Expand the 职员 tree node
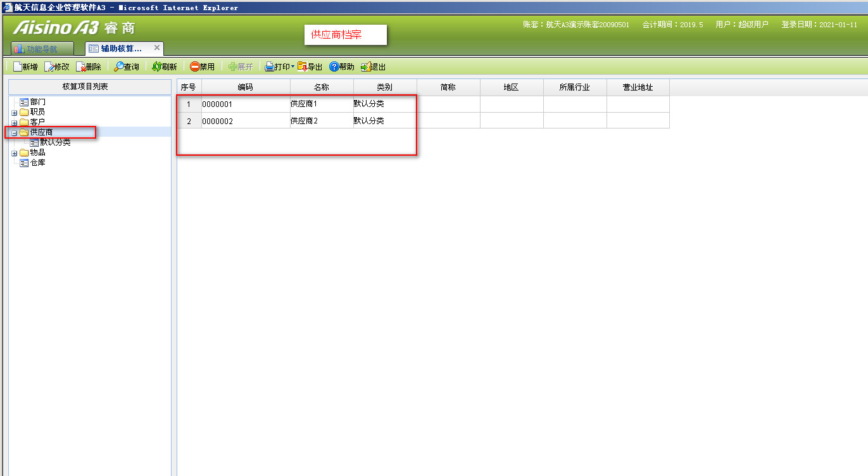The image size is (868, 476). pos(14,113)
